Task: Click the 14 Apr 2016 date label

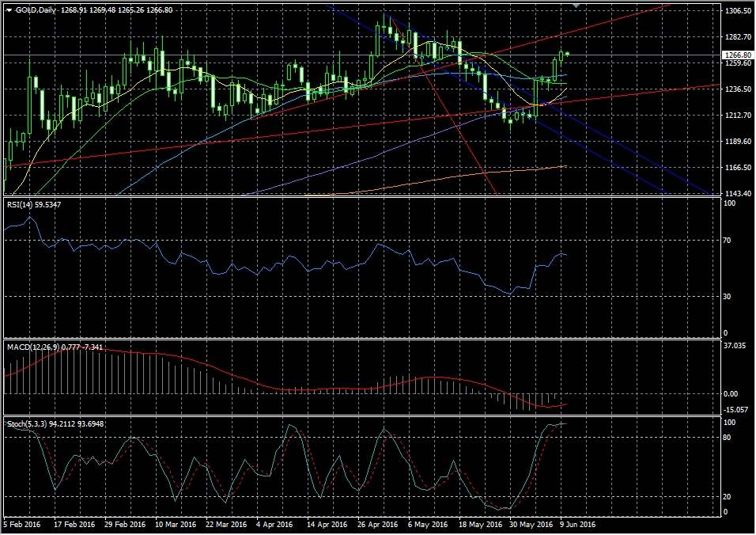Action: [x=327, y=525]
